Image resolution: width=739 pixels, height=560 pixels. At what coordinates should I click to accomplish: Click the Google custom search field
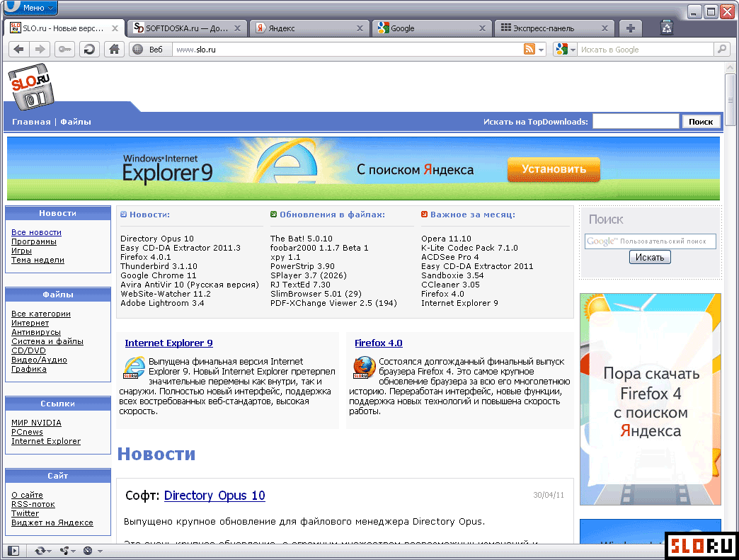[x=651, y=241]
